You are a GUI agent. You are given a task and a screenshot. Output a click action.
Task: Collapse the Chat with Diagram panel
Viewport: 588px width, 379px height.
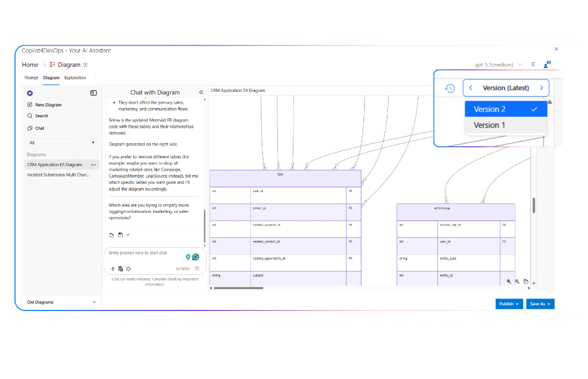pos(201,92)
